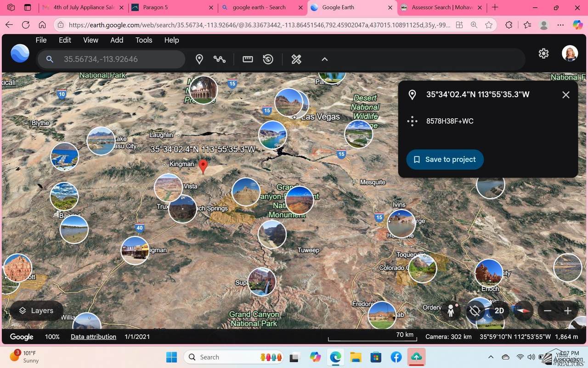
Task: Click the ruler-and-pencil tool icon
Action: [296, 59]
